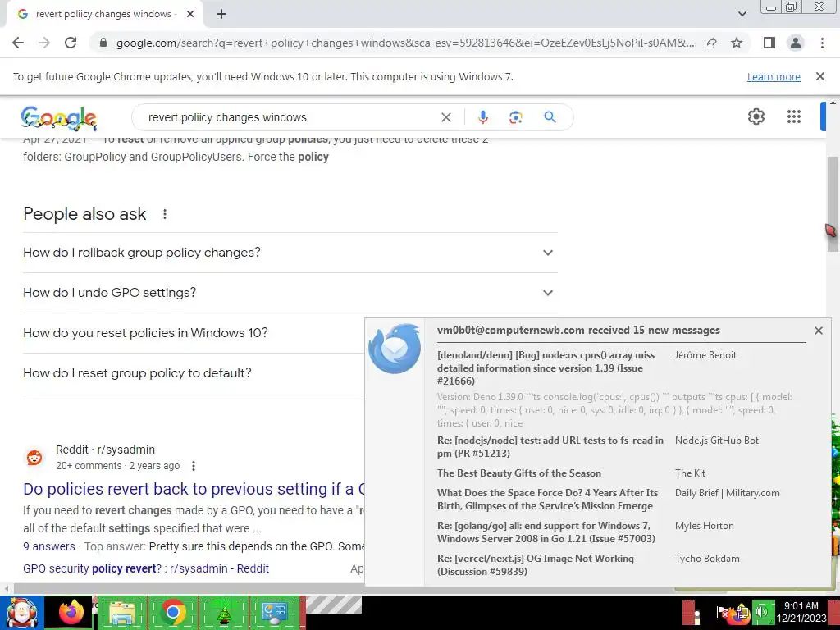Expand 'How do I rollback group policy changes?'
This screenshot has height=630, width=840.
[x=290, y=253]
